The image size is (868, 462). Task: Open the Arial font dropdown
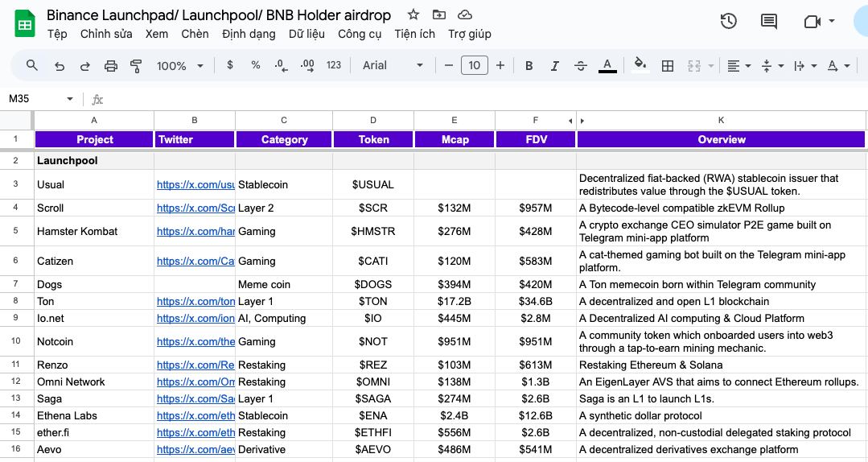(x=393, y=65)
